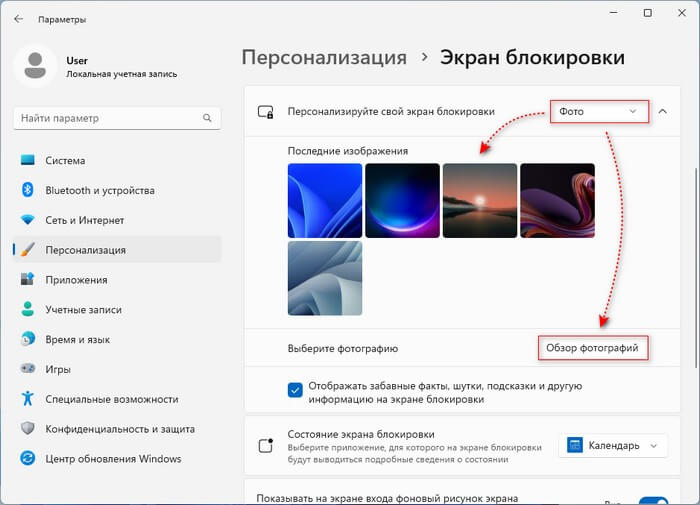Click the Персонализация breadcrumb link
Viewport: 700px width, 505px height.
[x=324, y=58]
